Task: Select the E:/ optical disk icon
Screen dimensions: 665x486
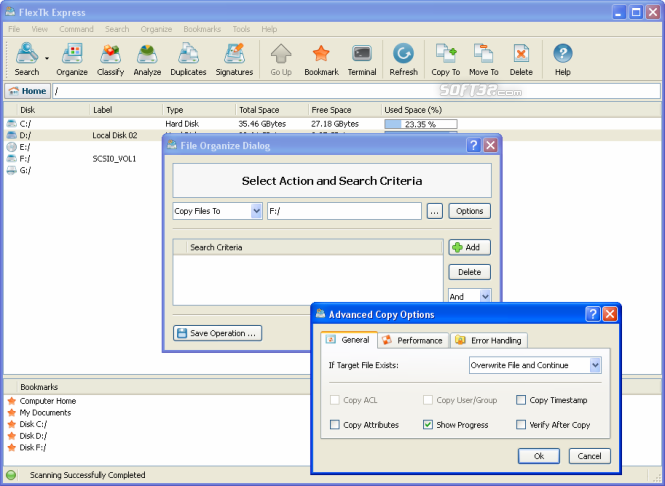Action: (x=11, y=147)
